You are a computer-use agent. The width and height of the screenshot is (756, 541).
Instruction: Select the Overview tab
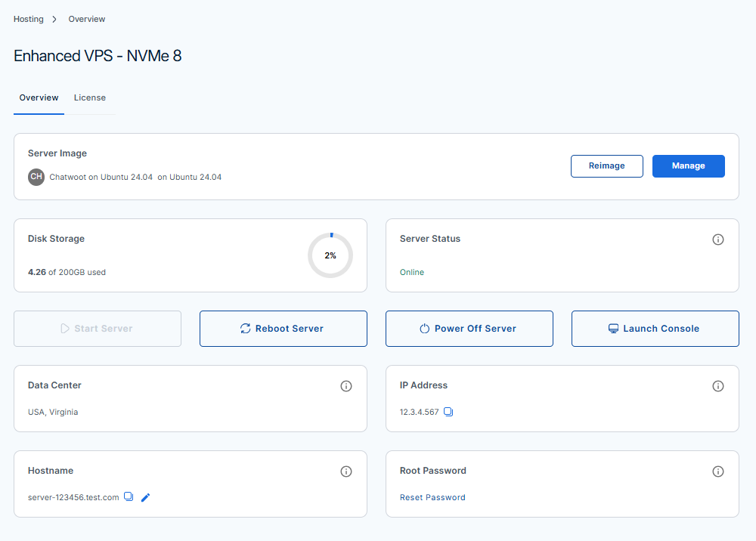[x=39, y=97]
